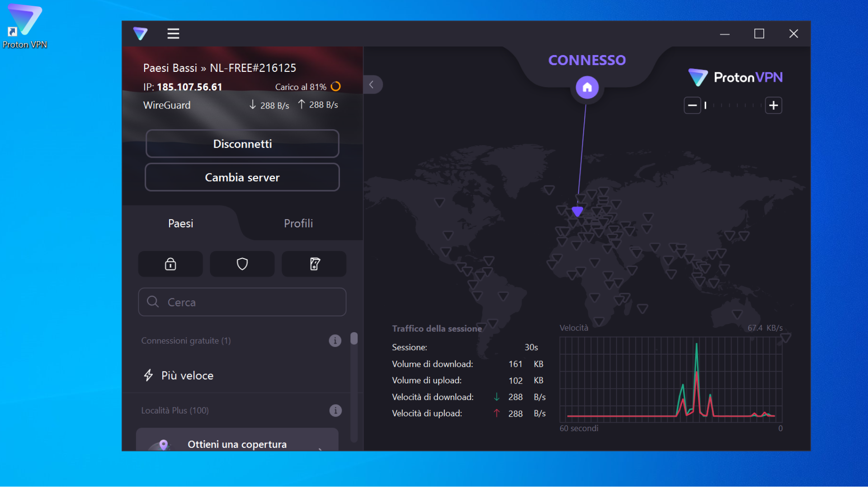
Task: Click the home icon on map
Action: point(587,87)
